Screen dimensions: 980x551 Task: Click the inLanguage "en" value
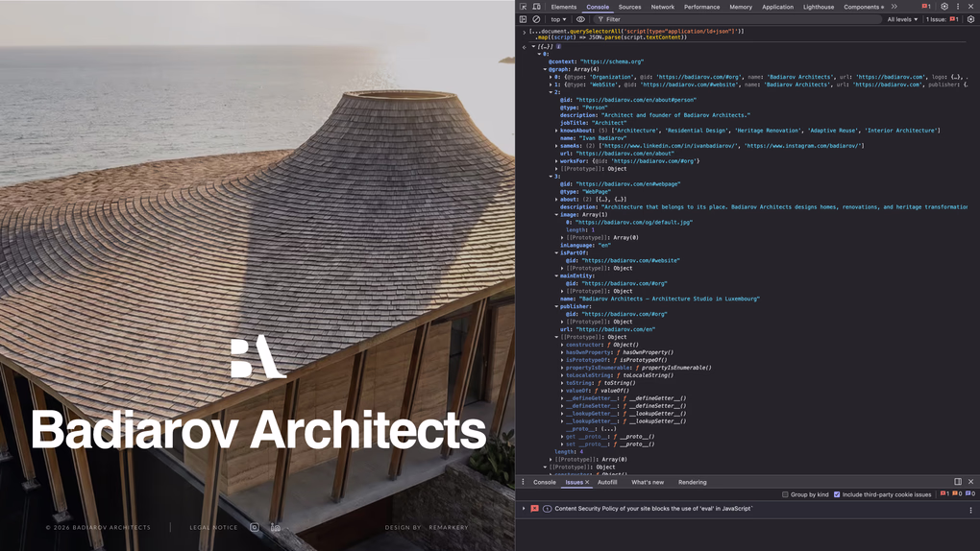[603, 246]
